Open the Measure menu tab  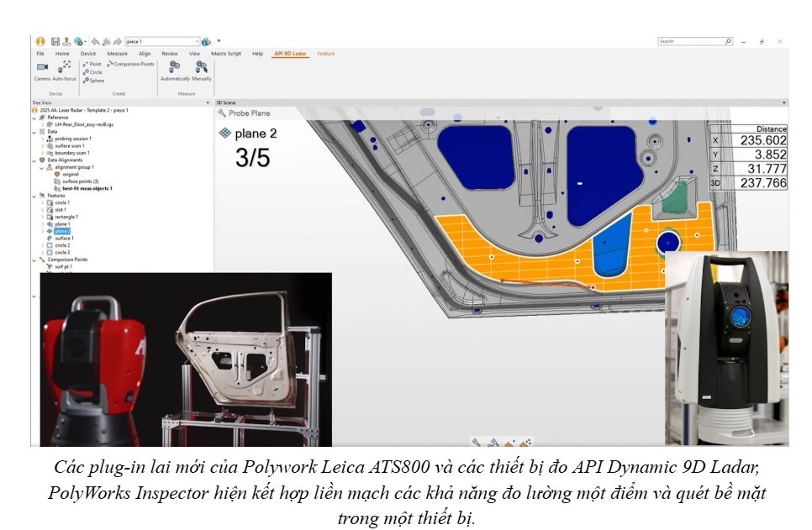117,54
